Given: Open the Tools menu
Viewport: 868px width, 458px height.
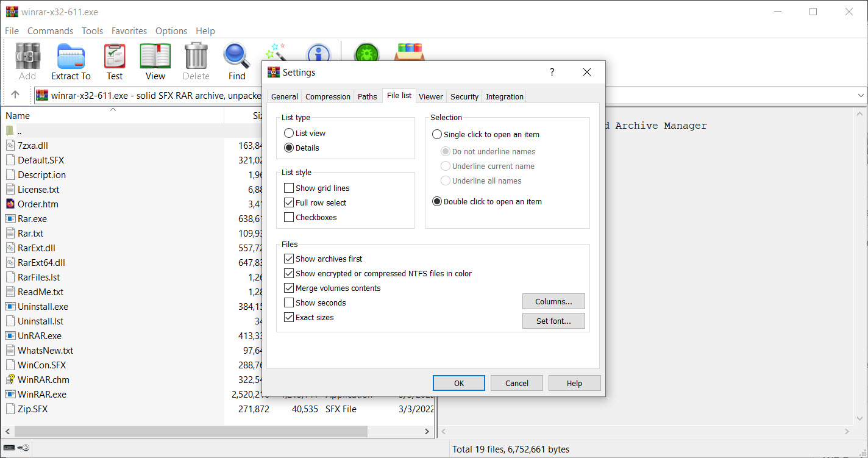Looking at the screenshot, I should pyautogui.click(x=92, y=30).
